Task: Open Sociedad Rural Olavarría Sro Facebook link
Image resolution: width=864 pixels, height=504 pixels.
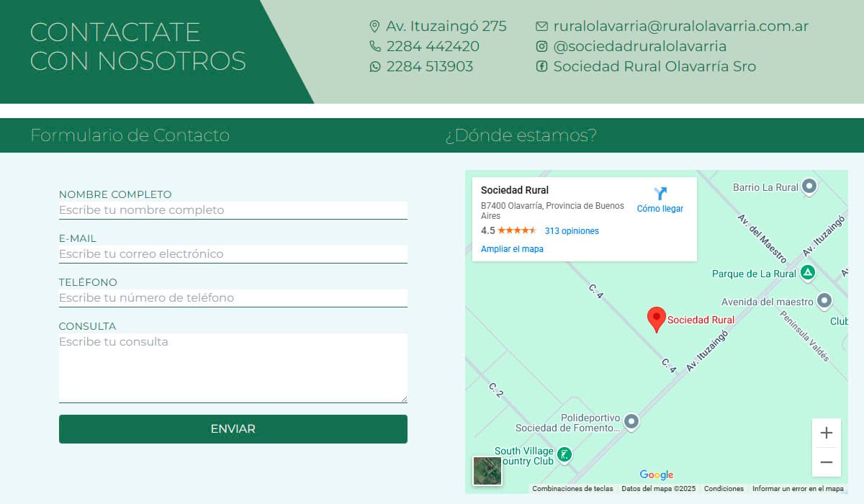Action: coord(654,67)
